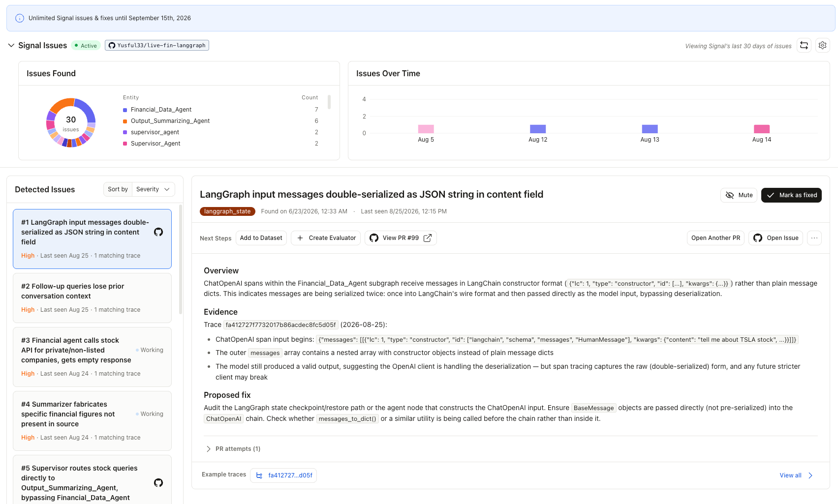Image resolution: width=838 pixels, height=504 pixels.
Task: Click the Financial_Data_Agent legend color square
Action: pyautogui.click(x=125, y=110)
